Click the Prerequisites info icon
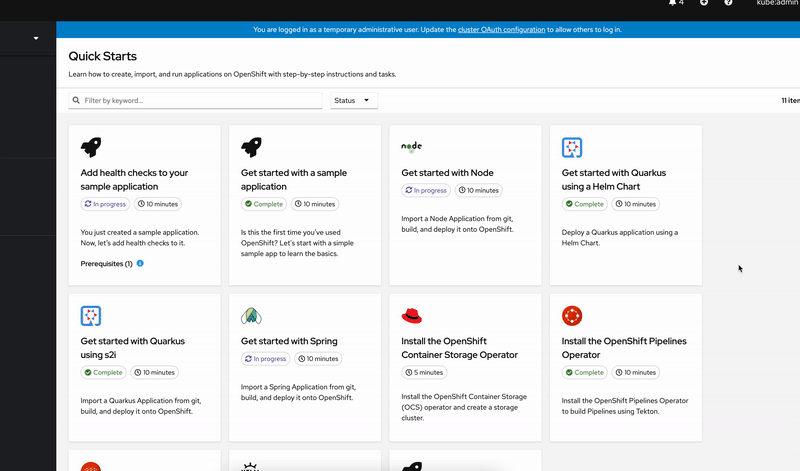 pos(140,263)
